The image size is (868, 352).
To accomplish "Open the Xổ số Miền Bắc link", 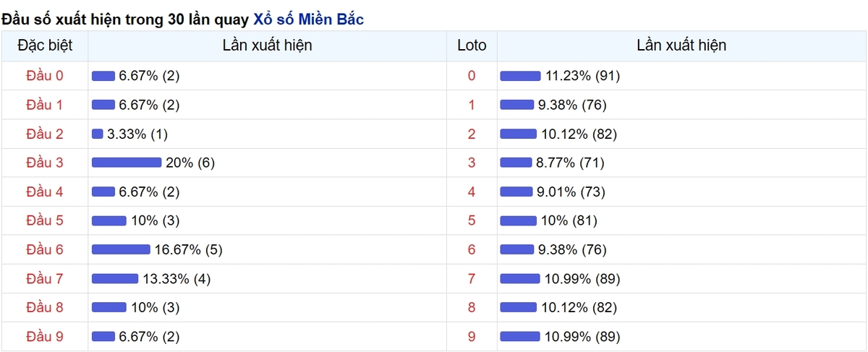I will tap(308, 20).
